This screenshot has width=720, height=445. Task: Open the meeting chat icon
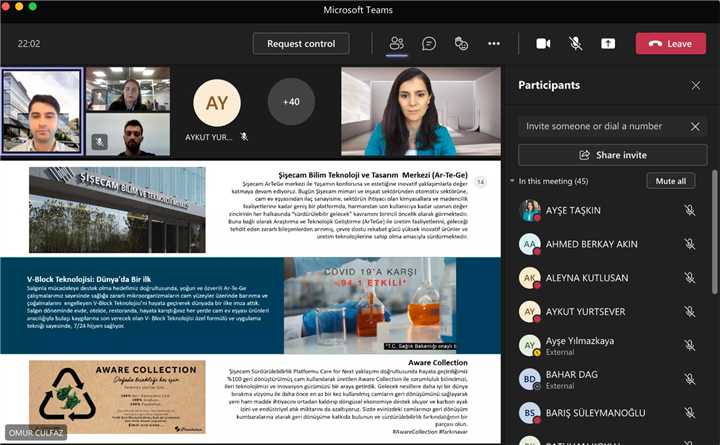pyautogui.click(x=429, y=44)
